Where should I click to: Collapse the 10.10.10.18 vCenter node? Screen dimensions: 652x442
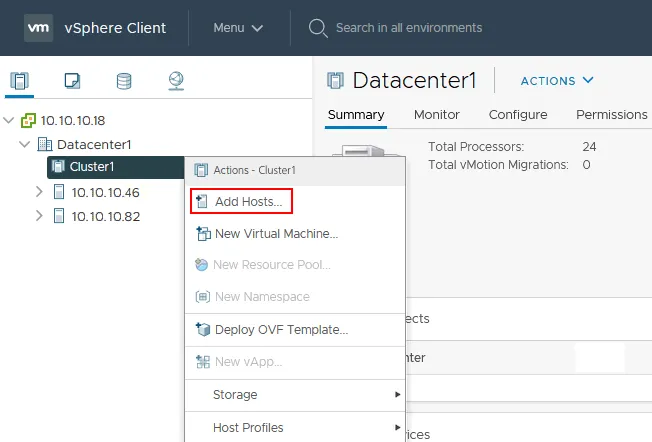point(9,121)
